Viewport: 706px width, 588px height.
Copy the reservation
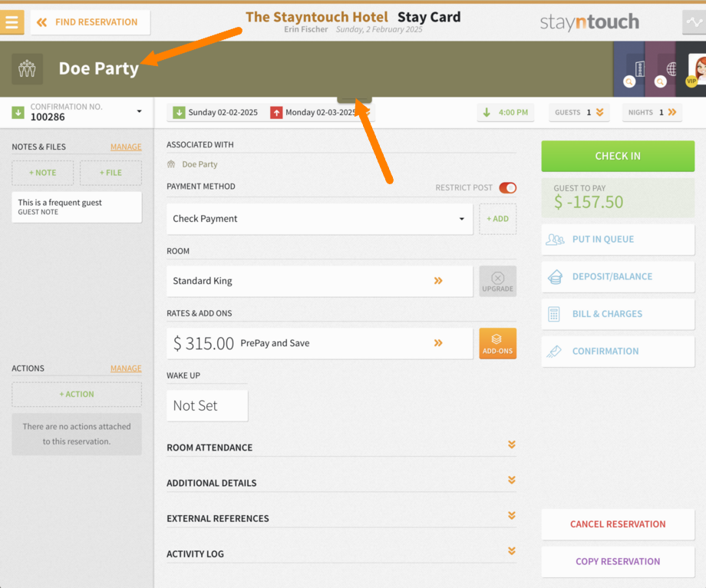(x=618, y=561)
